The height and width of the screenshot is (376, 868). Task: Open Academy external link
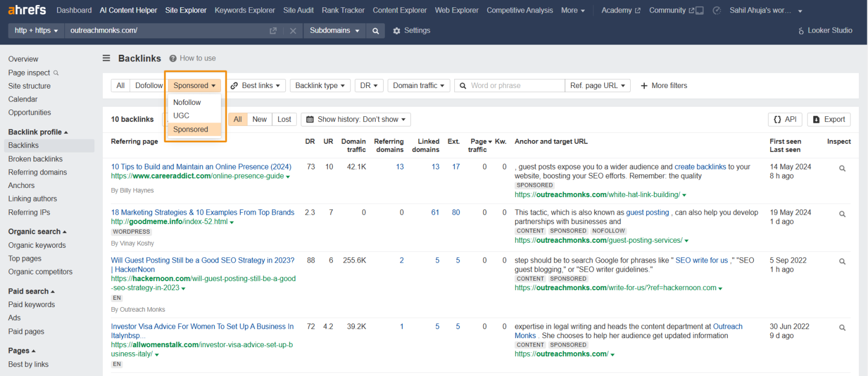click(x=621, y=10)
